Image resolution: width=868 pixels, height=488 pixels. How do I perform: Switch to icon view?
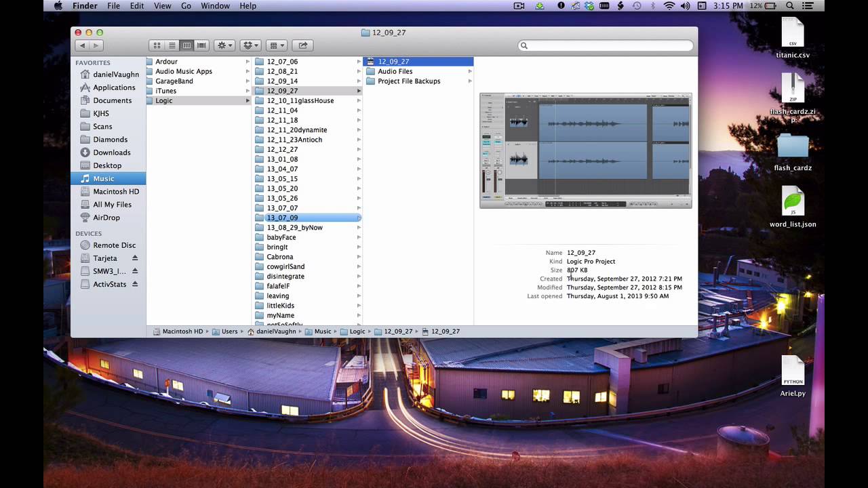157,45
